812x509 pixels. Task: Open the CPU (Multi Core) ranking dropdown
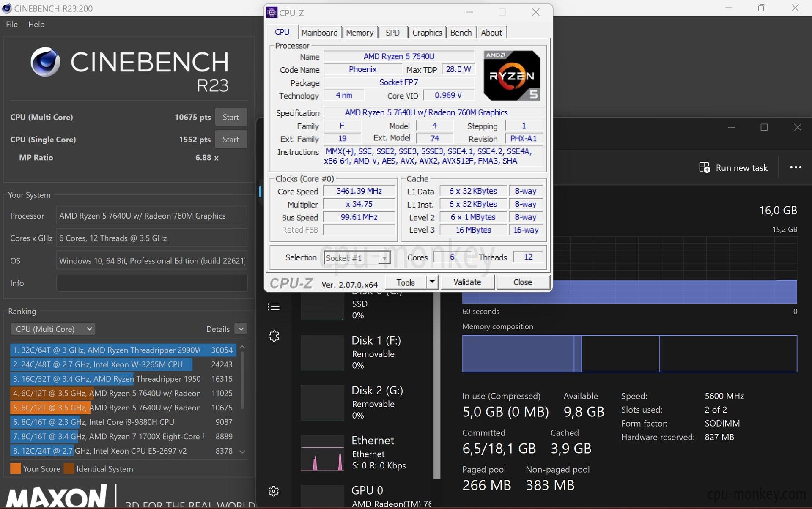[x=53, y=329]
